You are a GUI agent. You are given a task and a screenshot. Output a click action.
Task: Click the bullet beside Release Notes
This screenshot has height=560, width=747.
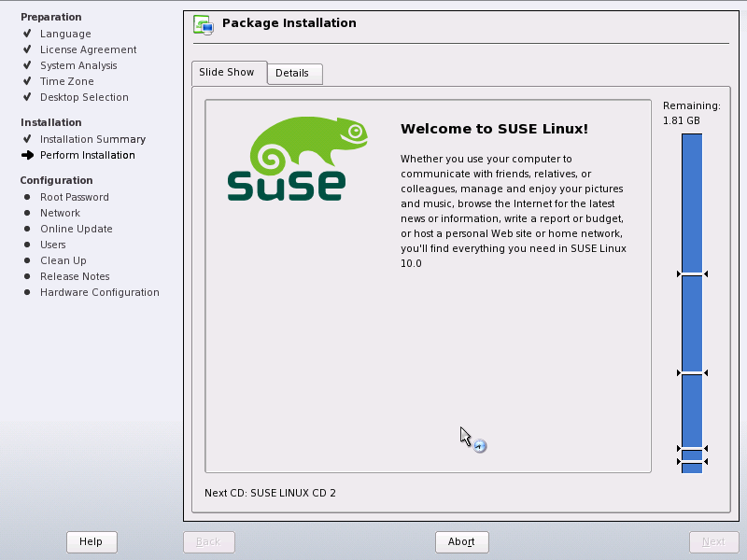pos(27,276)
